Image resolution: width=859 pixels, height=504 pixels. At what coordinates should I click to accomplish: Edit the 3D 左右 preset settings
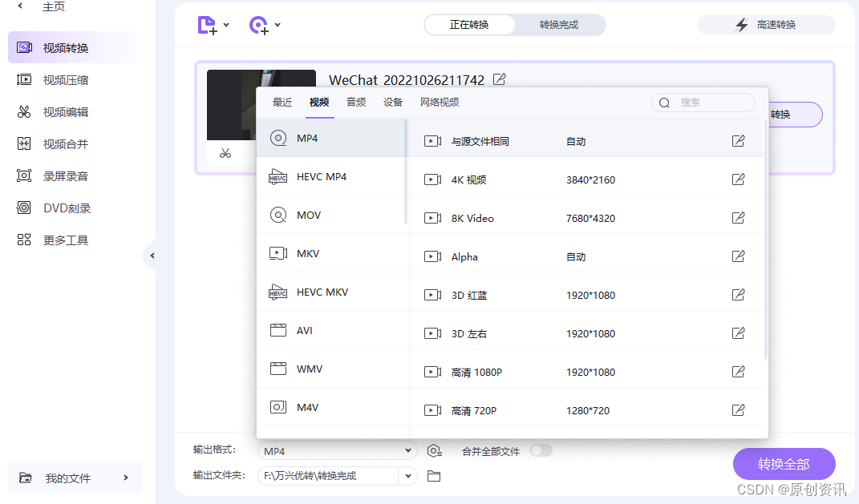tap(739, 333)
